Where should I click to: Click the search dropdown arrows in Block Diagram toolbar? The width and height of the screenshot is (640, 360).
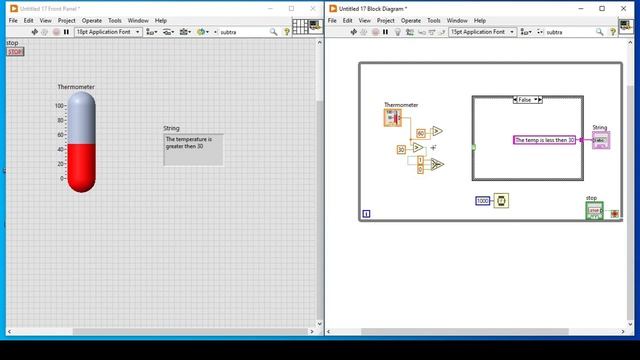(x=540, y=32)
